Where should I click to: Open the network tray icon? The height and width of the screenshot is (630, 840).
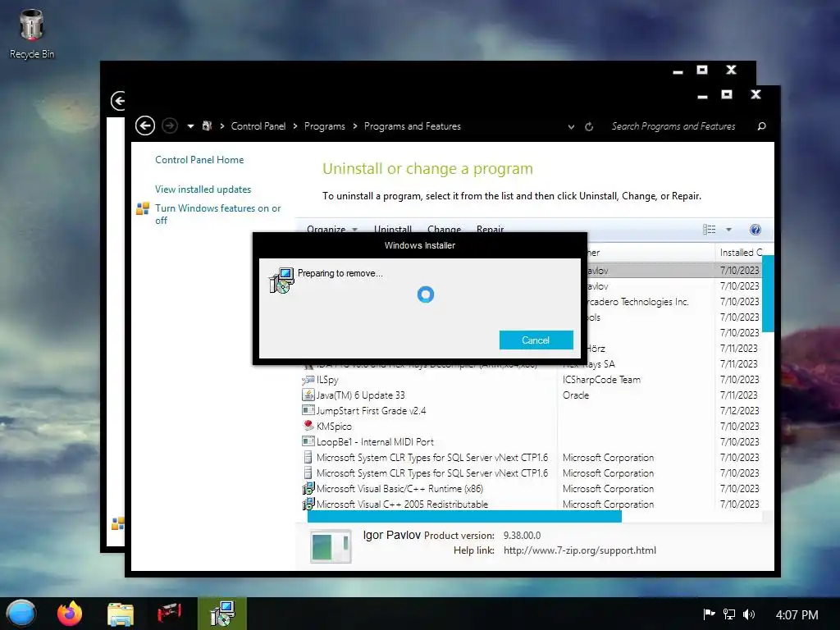tap(729, 614)
